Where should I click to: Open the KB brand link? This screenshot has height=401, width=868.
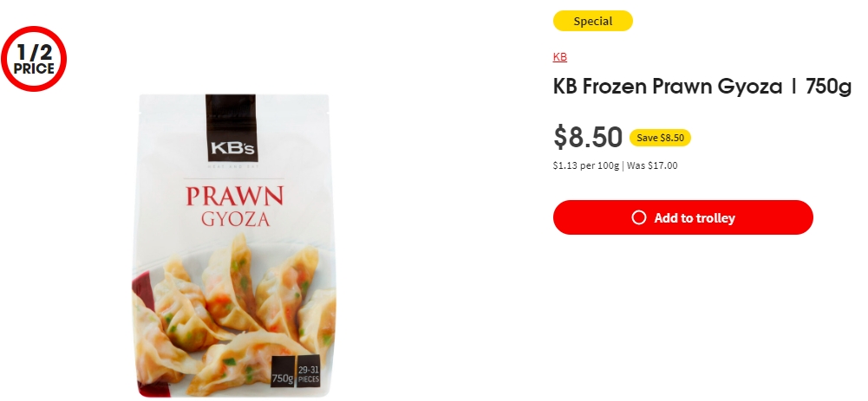coord(559,57)
